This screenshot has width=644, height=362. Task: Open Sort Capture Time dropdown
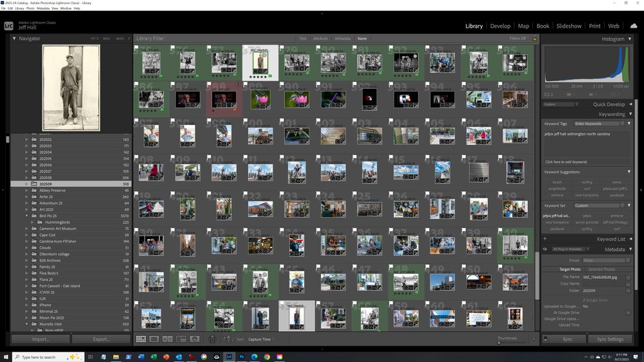(261, 339)
